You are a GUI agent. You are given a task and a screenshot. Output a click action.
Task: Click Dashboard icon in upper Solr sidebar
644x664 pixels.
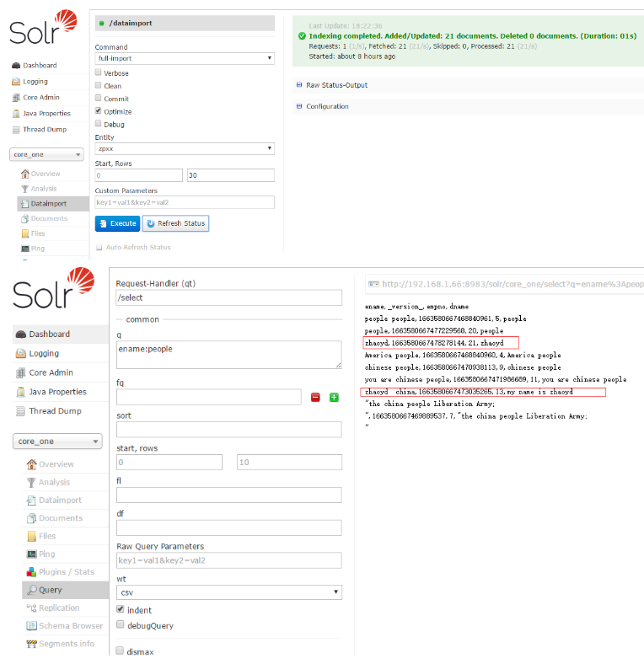(x=16, y=66)
